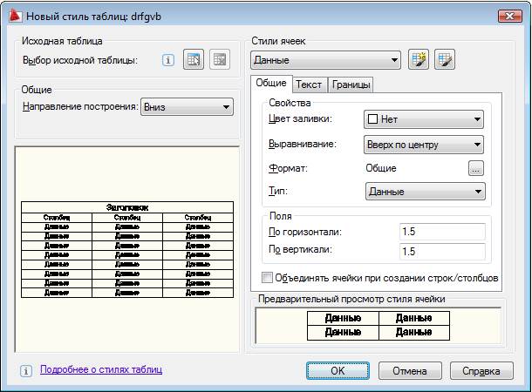Image resolution: width=532 pixels, height=392 pixels.
Task: Open the Подробнее о стилях таблиц link
Action: click(x=101, y=369)
